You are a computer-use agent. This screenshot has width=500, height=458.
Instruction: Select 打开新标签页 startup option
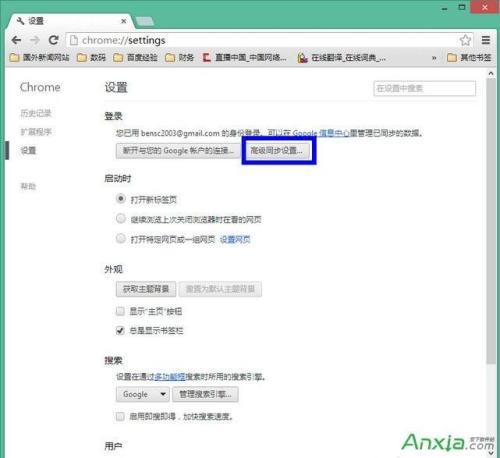point(121,199)
